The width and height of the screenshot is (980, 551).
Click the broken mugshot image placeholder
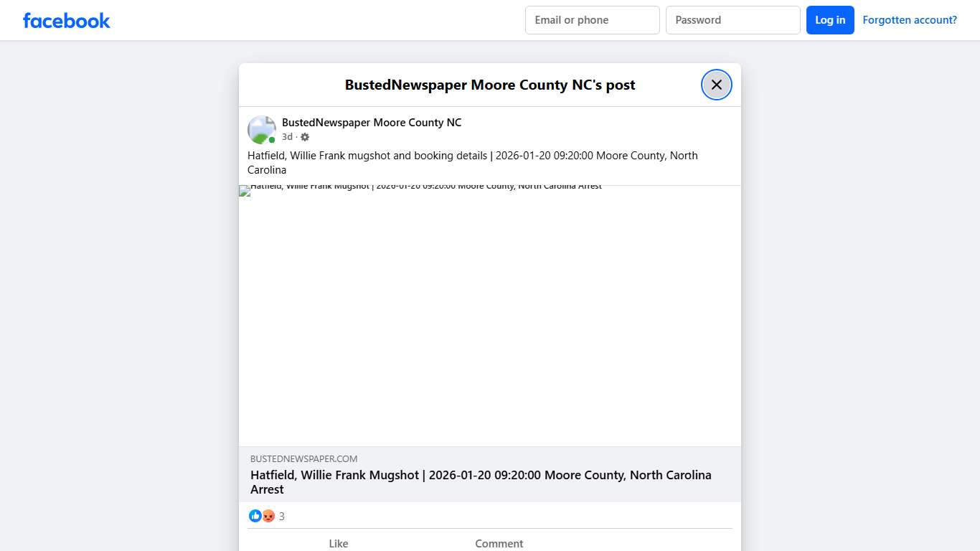490,316
